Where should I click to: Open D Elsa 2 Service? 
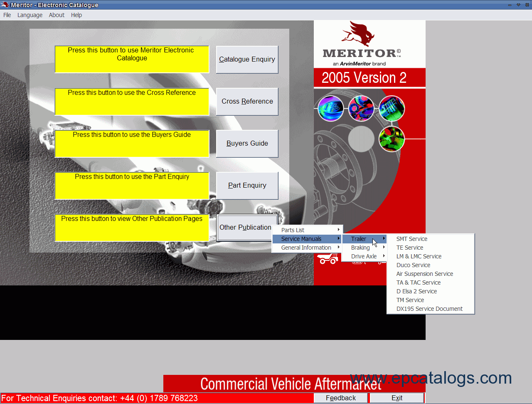click(431, 291)
